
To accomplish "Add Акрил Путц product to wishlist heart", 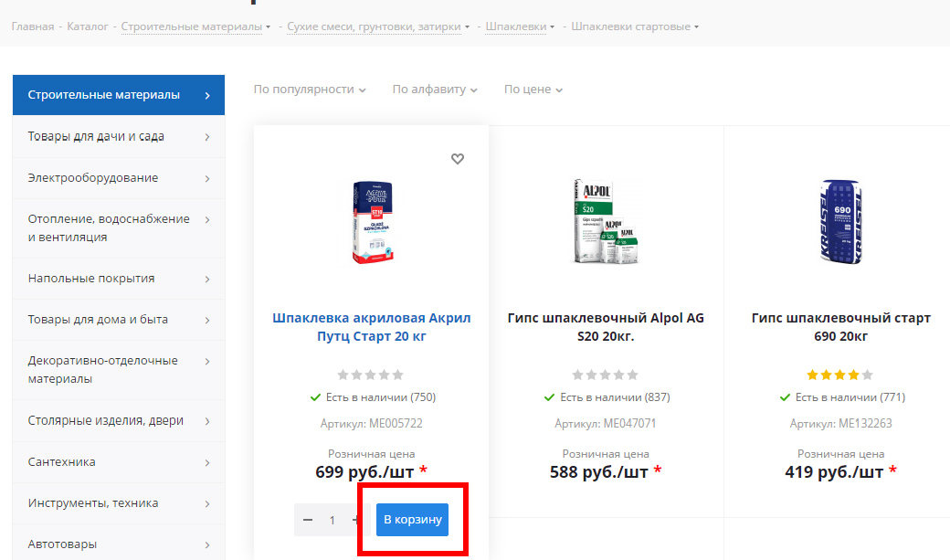I will pyautogui.click(x=458, y=159).
